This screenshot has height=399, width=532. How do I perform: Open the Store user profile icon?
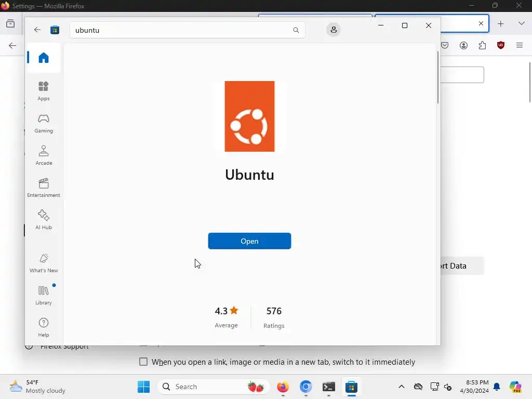334,30
